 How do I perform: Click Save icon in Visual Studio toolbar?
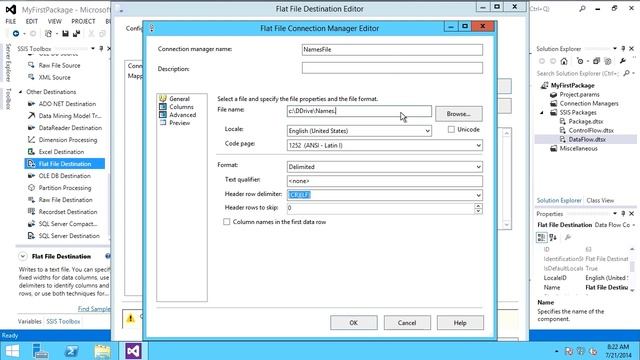coord(65,33)
